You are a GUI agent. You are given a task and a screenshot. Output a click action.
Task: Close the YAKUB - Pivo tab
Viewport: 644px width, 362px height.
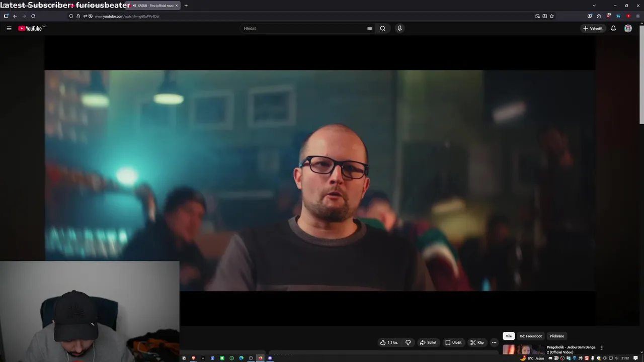click(x=177, y=6)
